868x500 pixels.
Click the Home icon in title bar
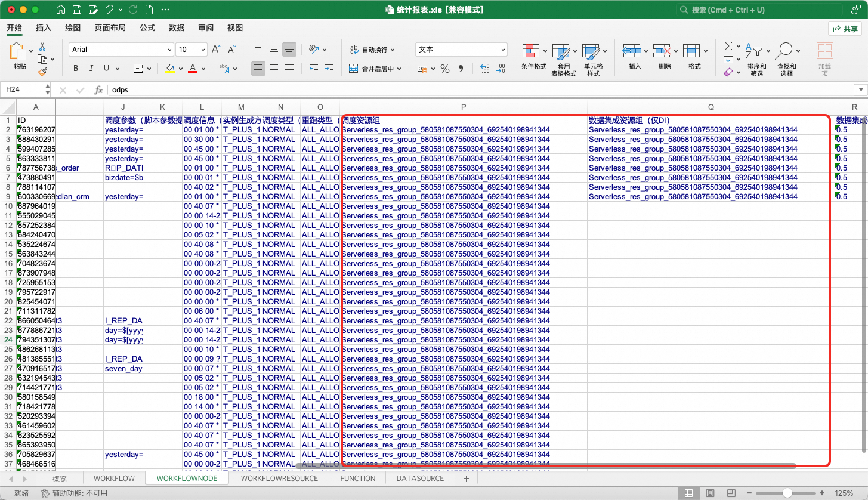click(60, 10)
